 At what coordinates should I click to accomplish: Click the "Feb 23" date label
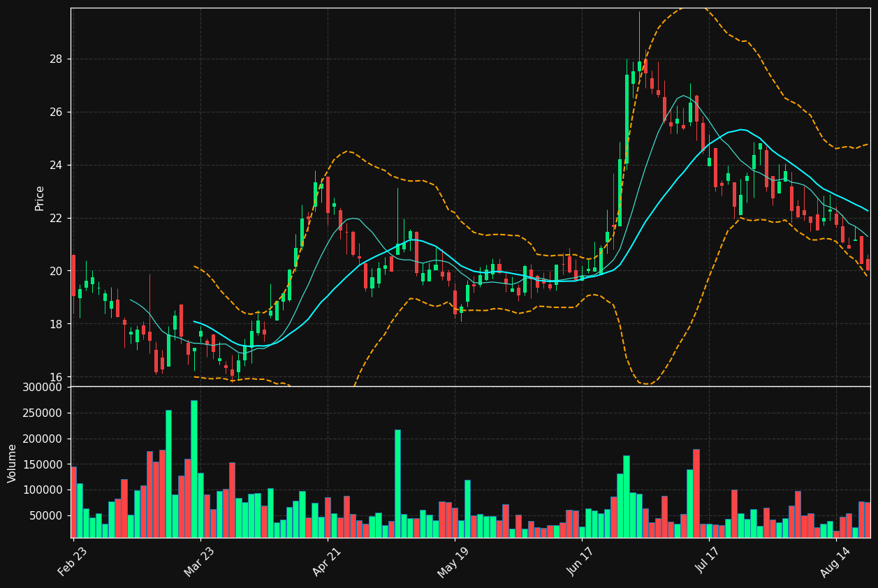tap(72, 561)
